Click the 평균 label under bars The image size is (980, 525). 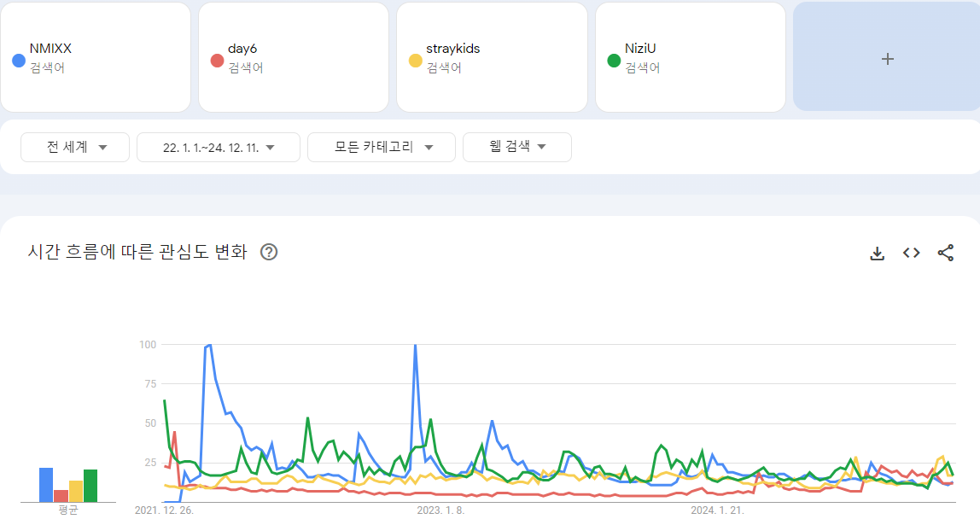coord(68,510)
